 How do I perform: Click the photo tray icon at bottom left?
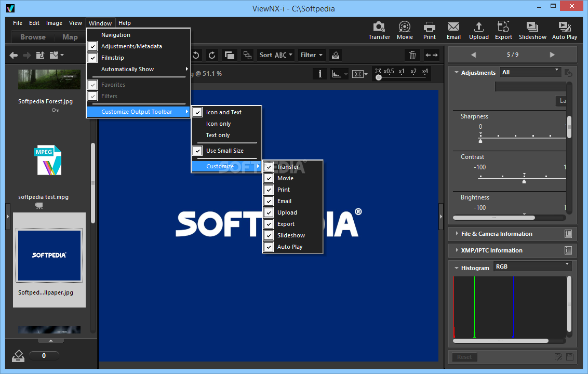[18, 356]
